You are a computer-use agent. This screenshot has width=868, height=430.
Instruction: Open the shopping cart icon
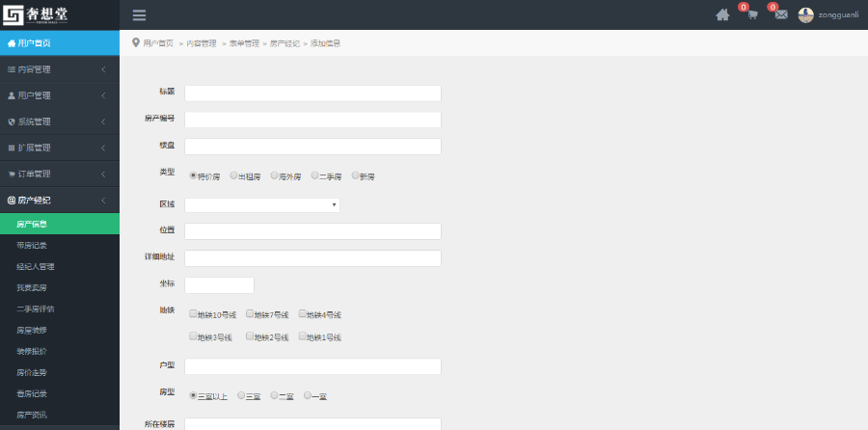(x=752, y=14)
